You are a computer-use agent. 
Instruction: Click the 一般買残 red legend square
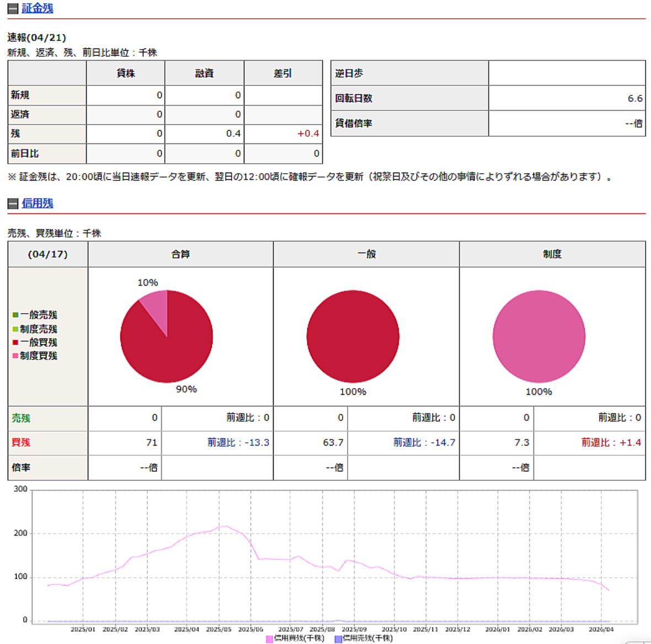15,342
